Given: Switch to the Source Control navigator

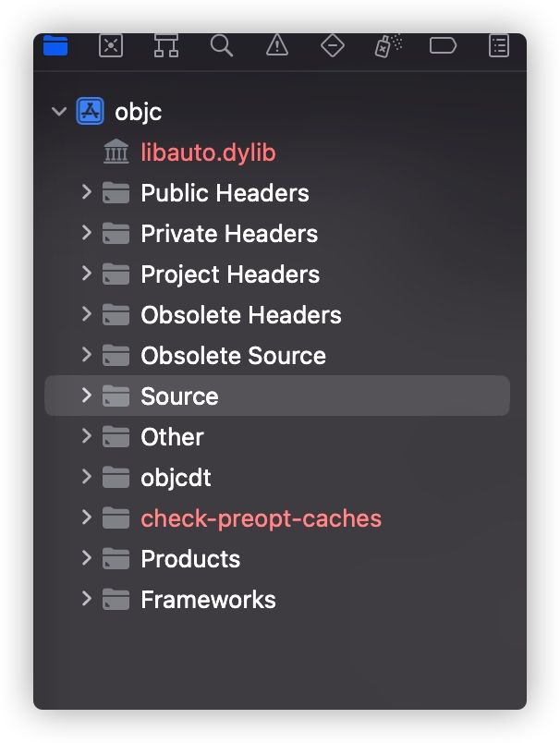Looking at the screenshot, I should (111, 45).
